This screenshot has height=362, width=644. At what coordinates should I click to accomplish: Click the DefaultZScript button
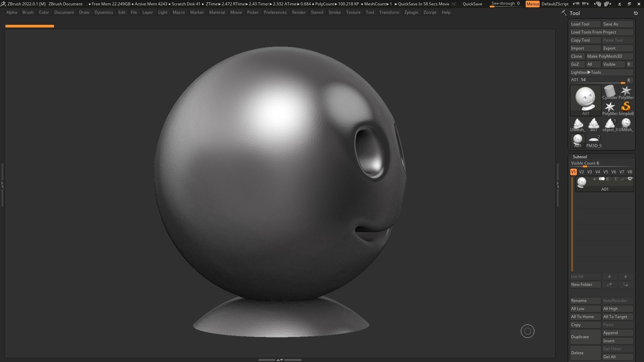click(555, 4)
